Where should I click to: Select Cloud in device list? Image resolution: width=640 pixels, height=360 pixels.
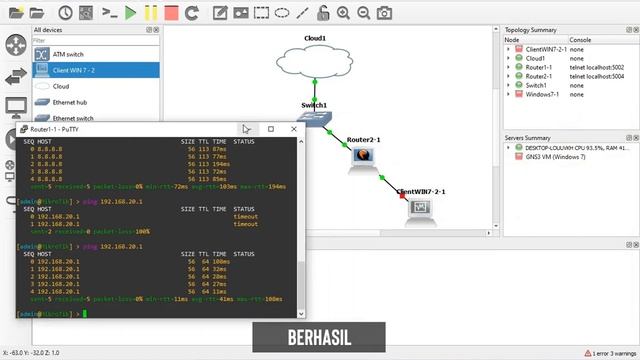pos(96,86)
